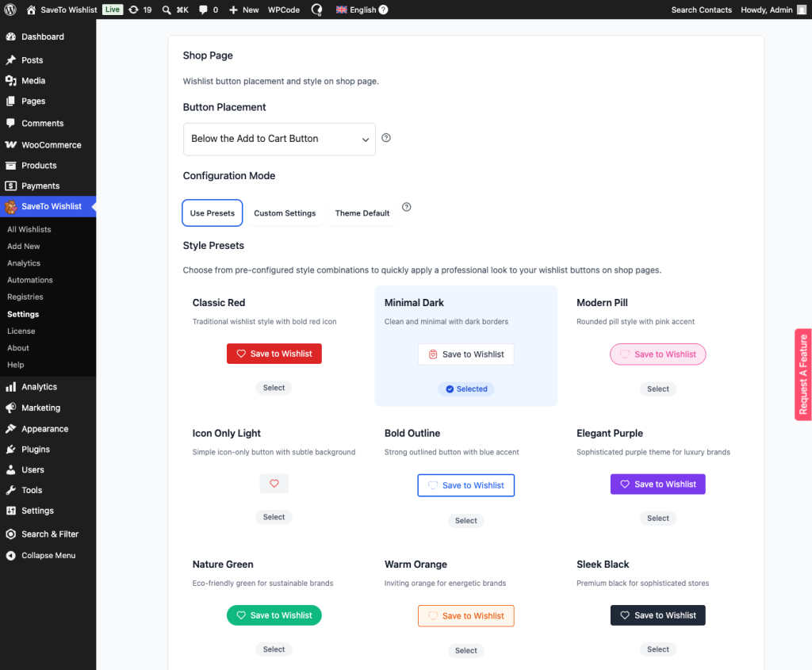
Task: Open WPCode in admin bar
Action: 284,10
